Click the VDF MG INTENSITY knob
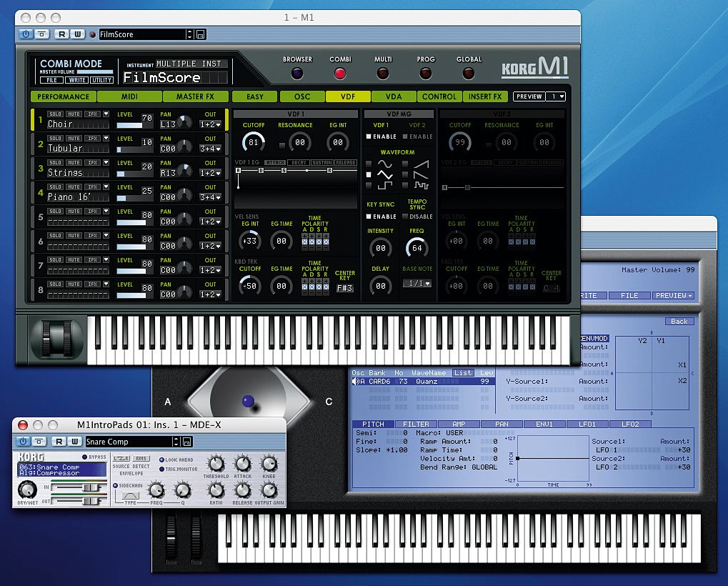The image size is (728, 586). [381, 248]
